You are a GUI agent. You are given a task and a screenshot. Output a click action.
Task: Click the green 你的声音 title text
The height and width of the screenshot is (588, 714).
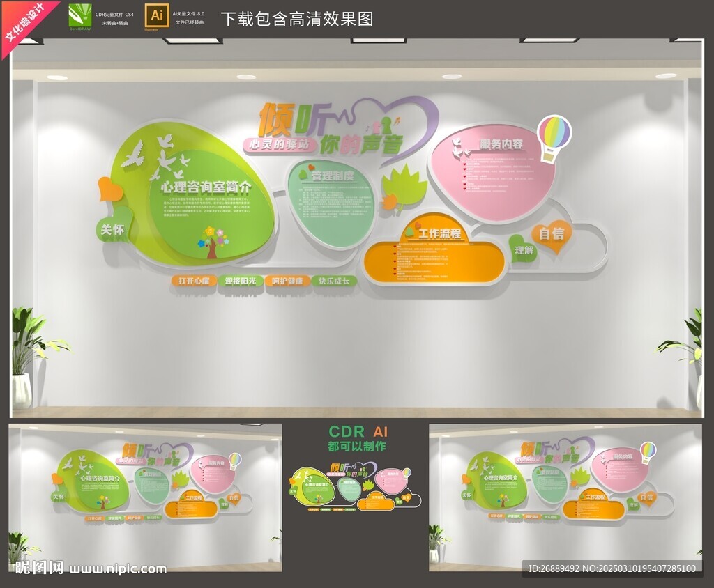coord(361,144)
